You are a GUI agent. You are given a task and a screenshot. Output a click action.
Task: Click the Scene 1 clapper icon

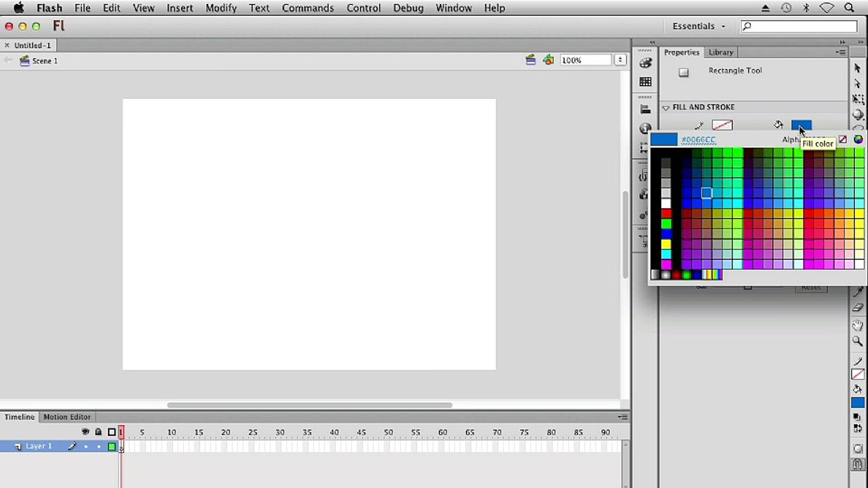(x=24, y=61)
